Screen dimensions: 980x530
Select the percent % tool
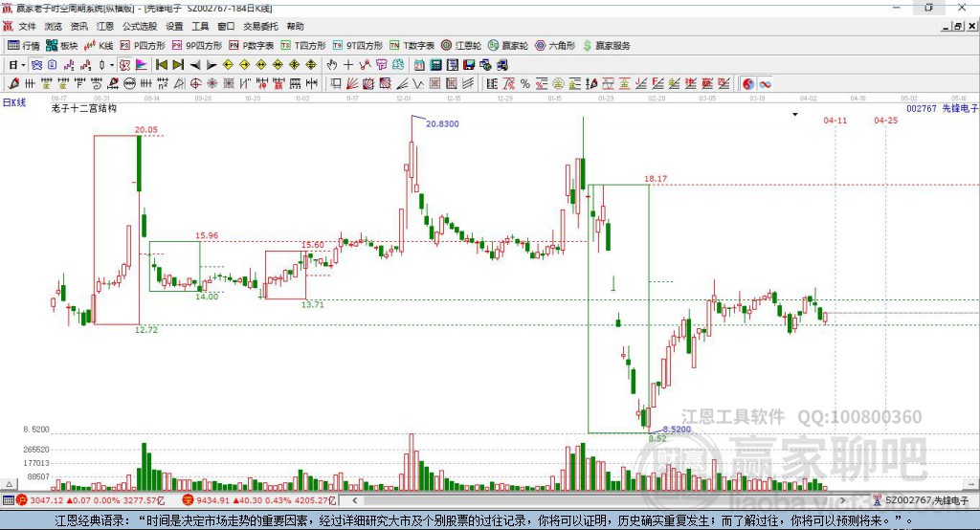pos(525,84)
